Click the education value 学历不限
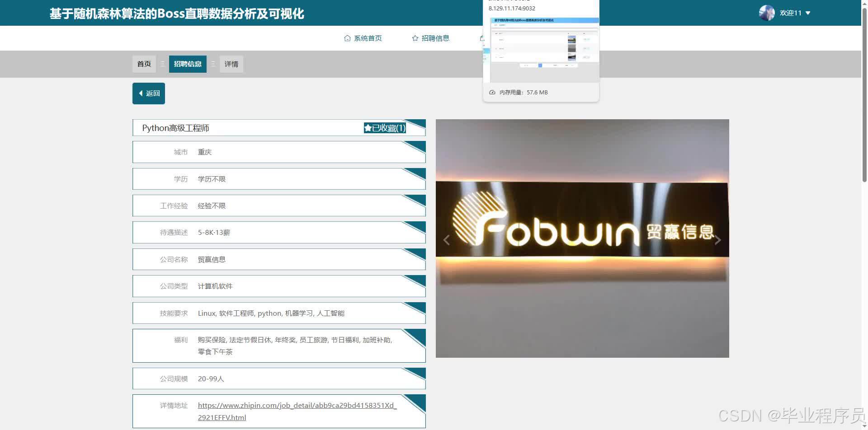The height and width of the screenshot is (430, 868). click(212, 179)
